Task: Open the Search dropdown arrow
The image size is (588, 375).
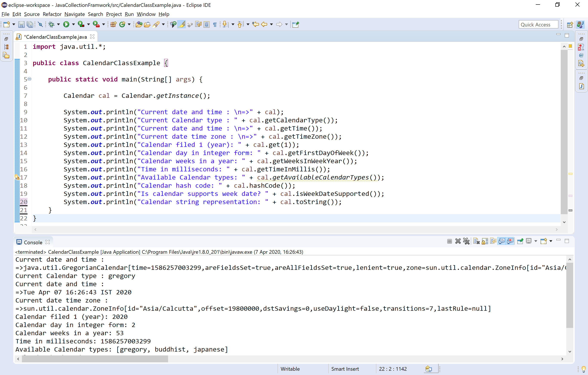Action: pyautogui.click(x=163, y=25)
